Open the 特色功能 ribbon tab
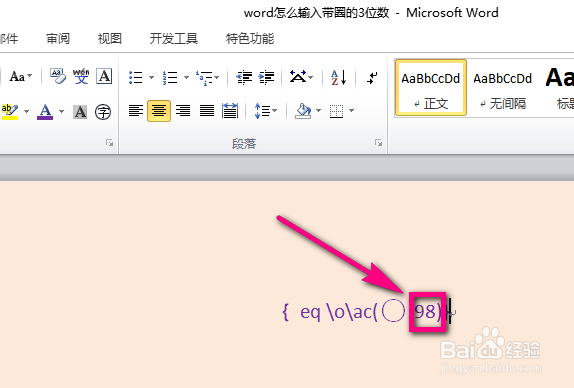The image size is (574, 388). tap(250, 38)
